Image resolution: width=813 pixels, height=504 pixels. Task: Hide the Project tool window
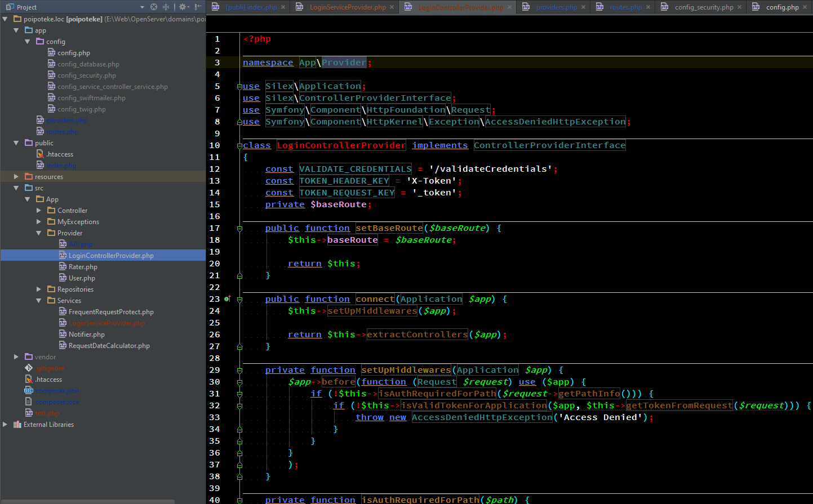198,7
